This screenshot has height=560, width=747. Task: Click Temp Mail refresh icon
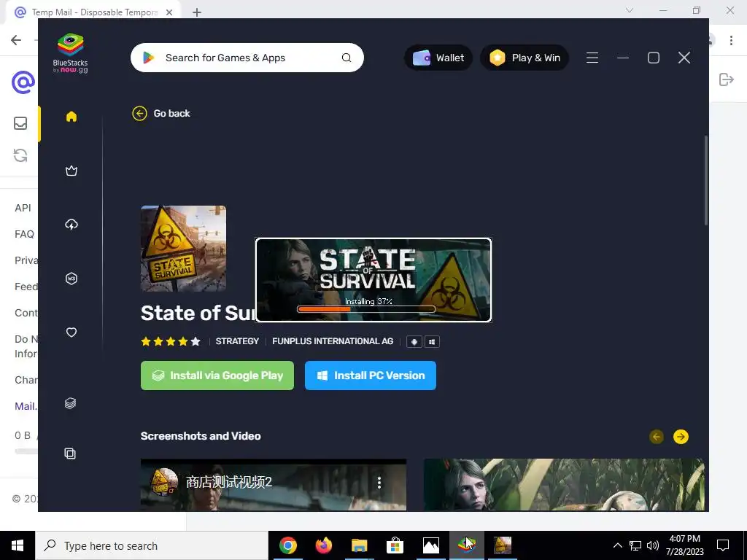click(x=20, y=155)
